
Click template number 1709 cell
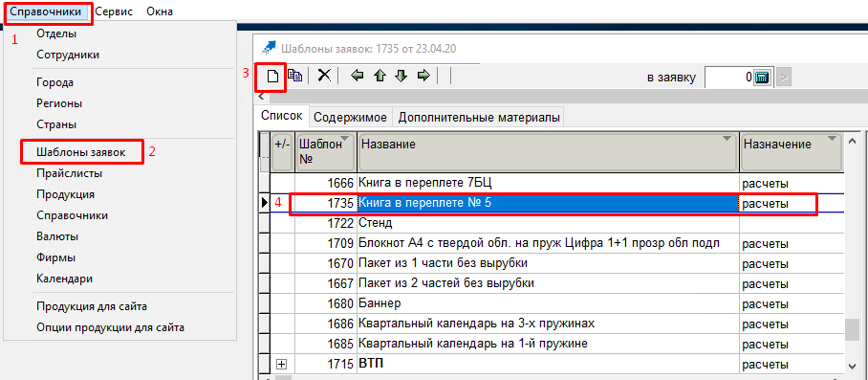point(325,243)
